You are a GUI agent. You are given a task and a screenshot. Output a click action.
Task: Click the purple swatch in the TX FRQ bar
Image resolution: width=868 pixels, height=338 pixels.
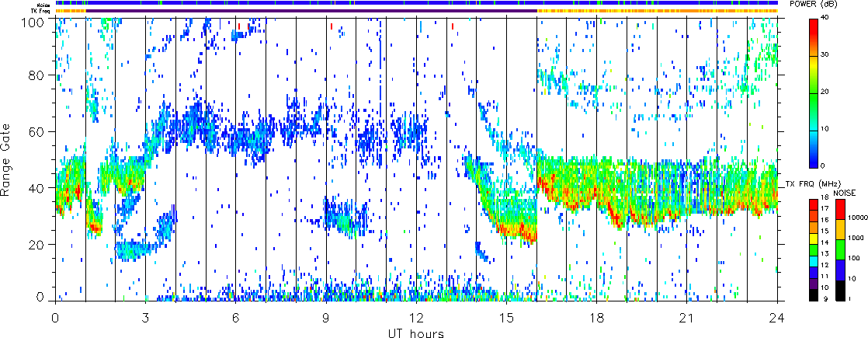click(813, 284)
